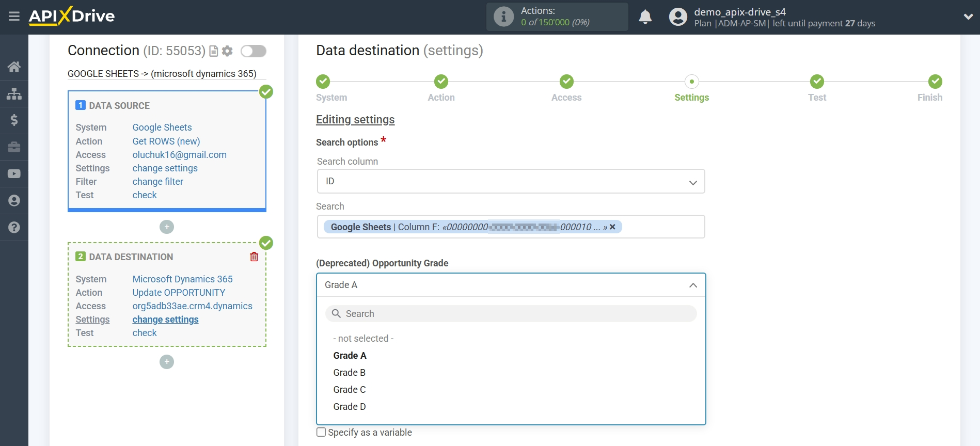Expand the account menu chevron

968,17
